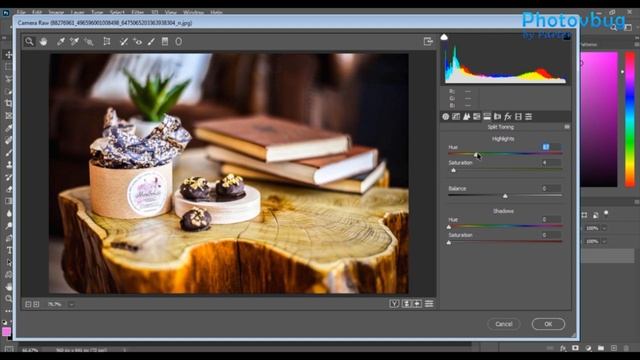Click Create new group folder icon
This screenshot has height=360, width=640.
coord(601,348)
